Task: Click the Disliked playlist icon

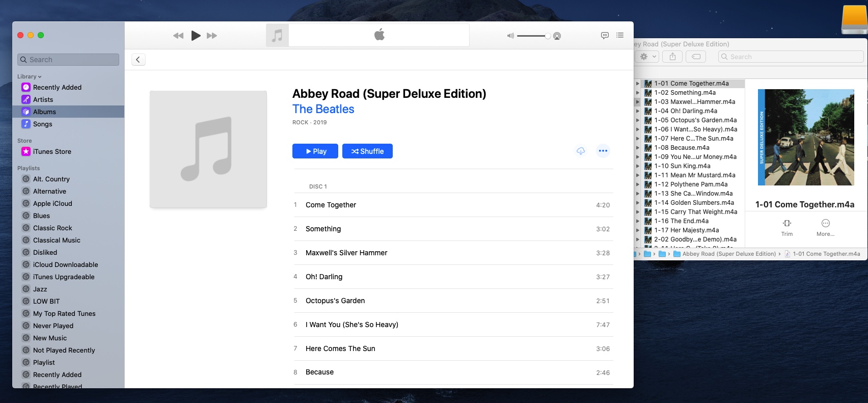Action: [x=26, y=252]
